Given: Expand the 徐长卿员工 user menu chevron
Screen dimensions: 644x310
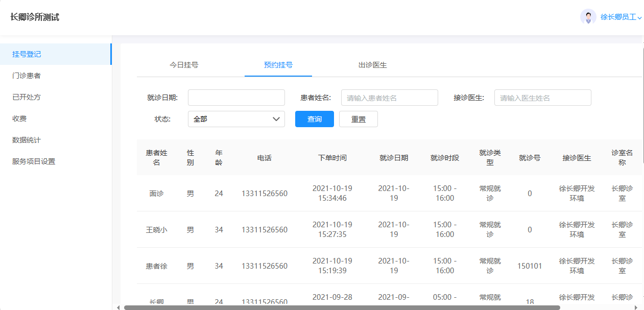Looking at the screenshot, I should [x=639, y=18].
